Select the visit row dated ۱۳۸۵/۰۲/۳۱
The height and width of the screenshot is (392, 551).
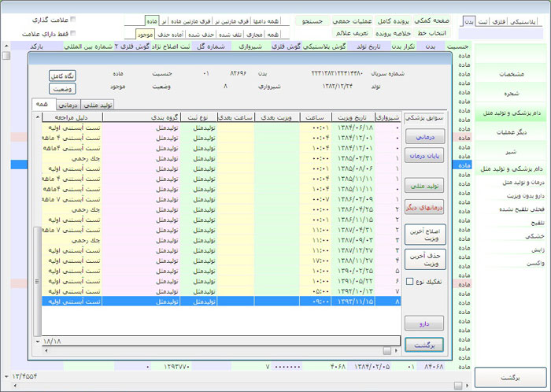point(221,158)
